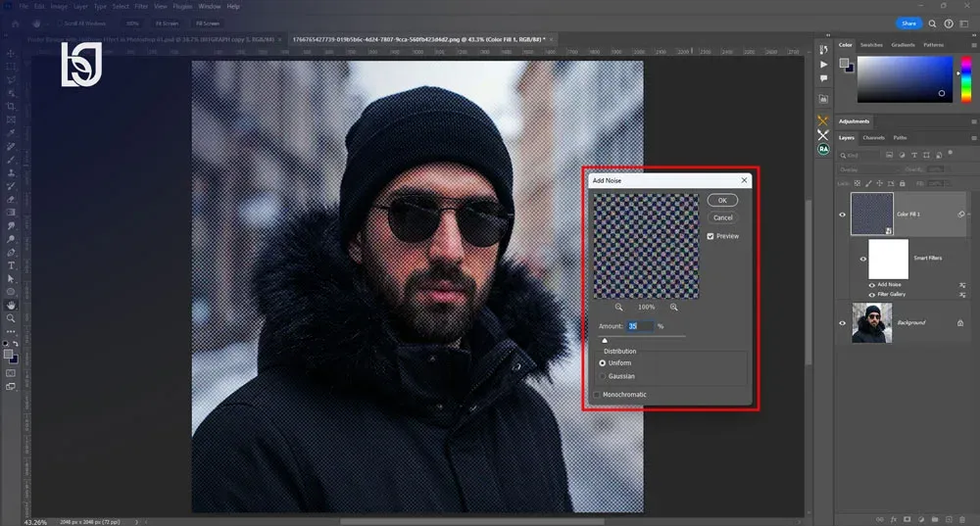Open the History panel icon
The height and width of the screenshot is (526, 980).
point(823,50)
